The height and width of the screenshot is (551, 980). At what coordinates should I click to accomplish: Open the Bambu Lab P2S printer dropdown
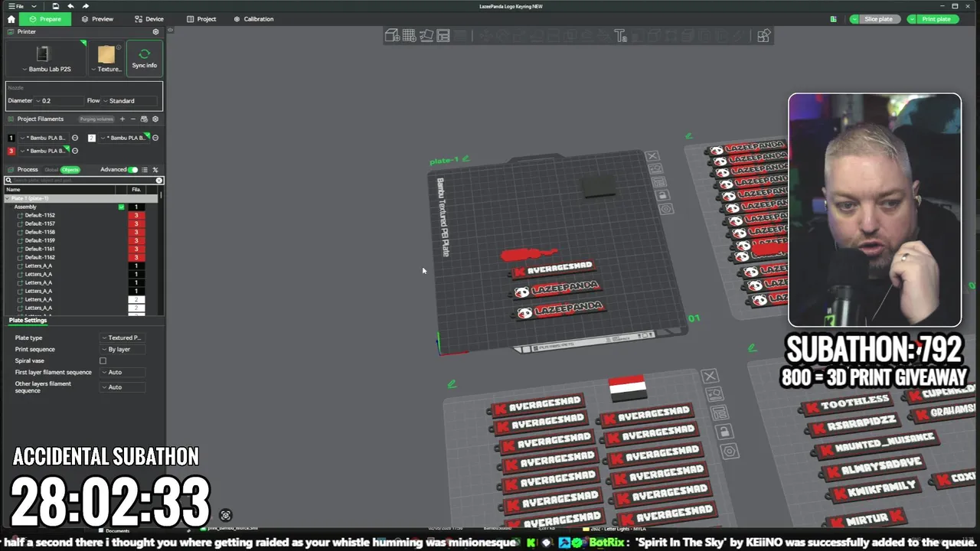point(47,58)
